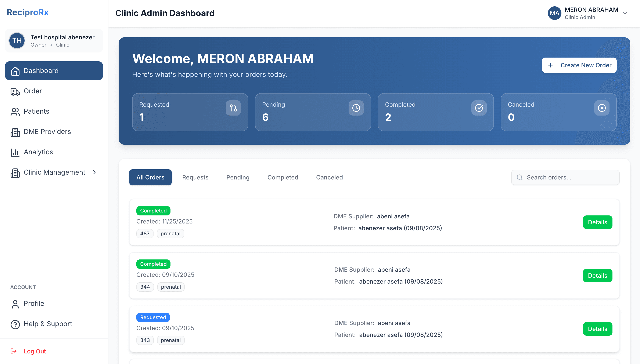Click the Log Out icon
Screen dimensions: 640x364
[14, 351]
